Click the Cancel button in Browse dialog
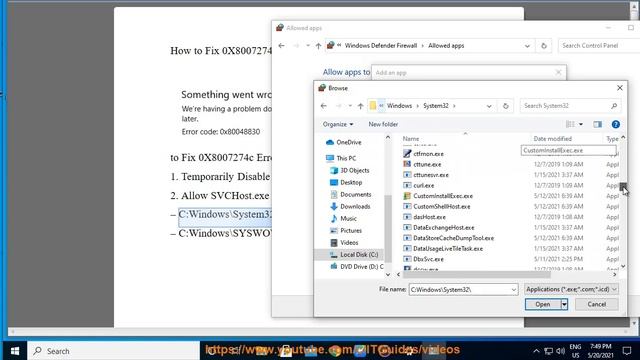Image resolution: width=640 pixels, height=360 pixels. coord(597,304)
